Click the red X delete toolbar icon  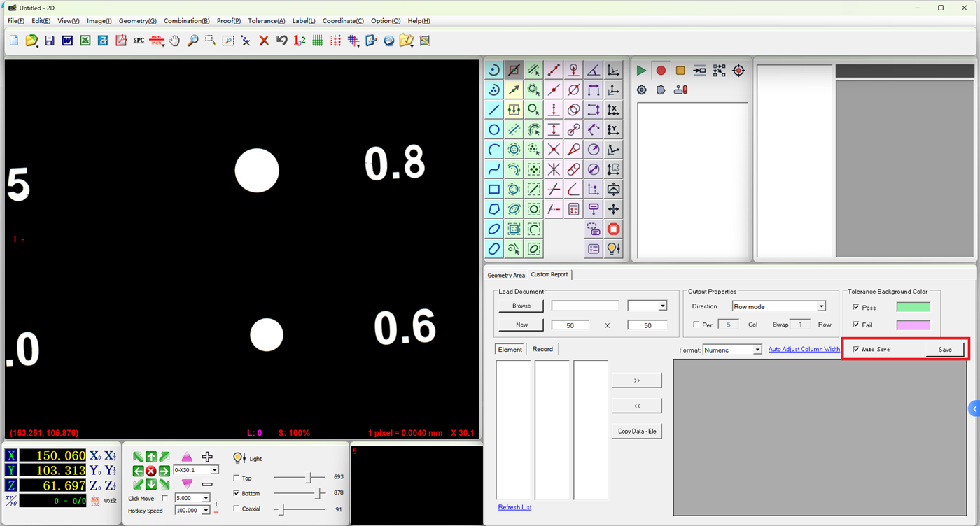click(x=264, y=41)
